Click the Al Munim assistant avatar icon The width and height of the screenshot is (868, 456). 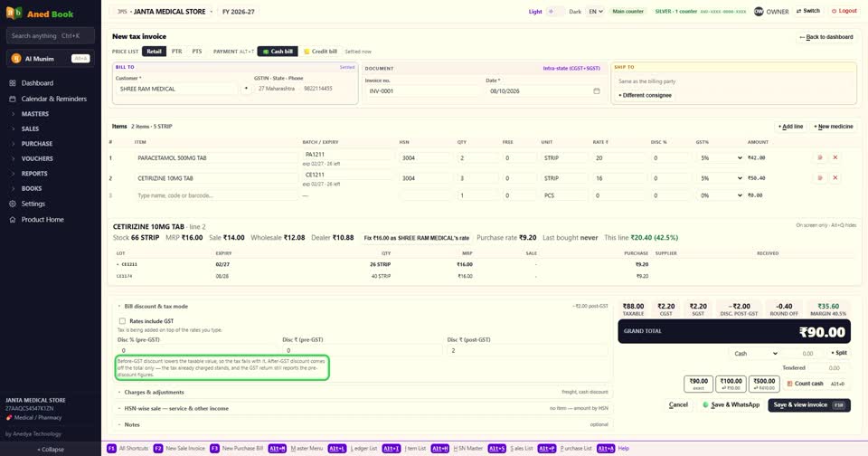(16, 59)
